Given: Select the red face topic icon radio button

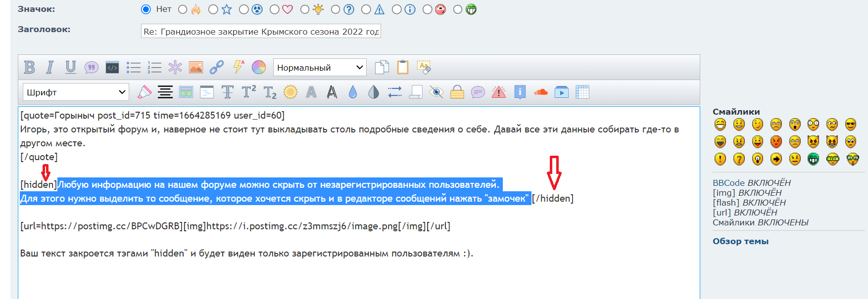Looking at the screenshot, I should 428,9.
